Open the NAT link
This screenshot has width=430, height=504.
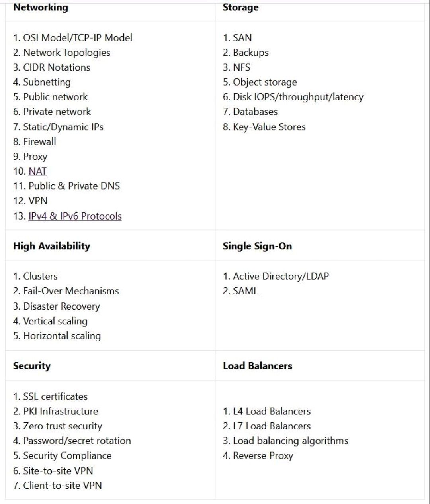pyautogui.click(x=38, y=171)
